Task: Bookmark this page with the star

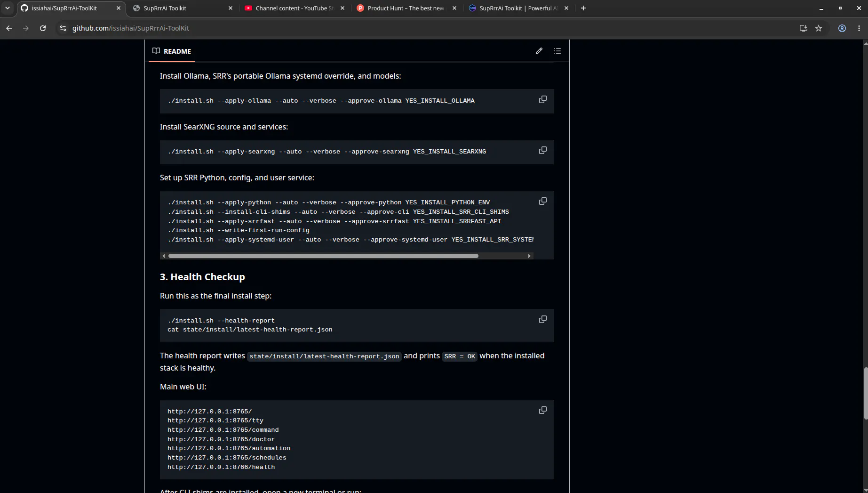Action: (x=819, y=28)
